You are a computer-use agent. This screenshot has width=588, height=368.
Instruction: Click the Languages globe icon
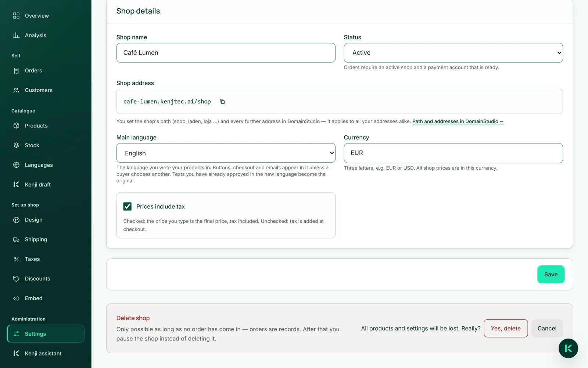(16, 165)
